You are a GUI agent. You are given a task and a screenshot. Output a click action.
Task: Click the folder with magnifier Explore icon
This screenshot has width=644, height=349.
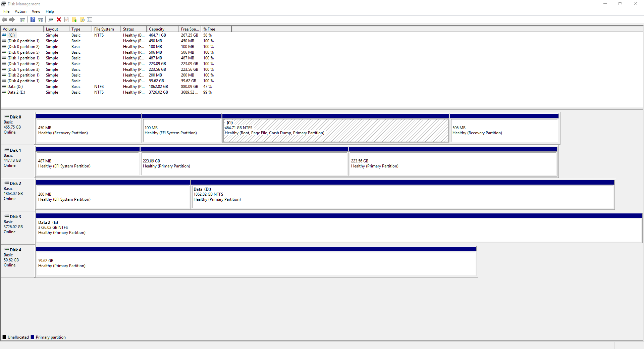[x=82, y=20]
